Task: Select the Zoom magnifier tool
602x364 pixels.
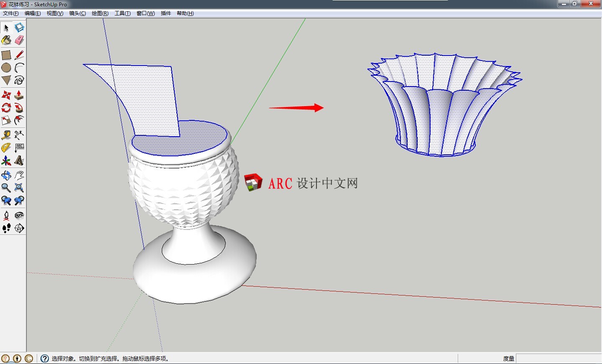Action: (6, 188)
